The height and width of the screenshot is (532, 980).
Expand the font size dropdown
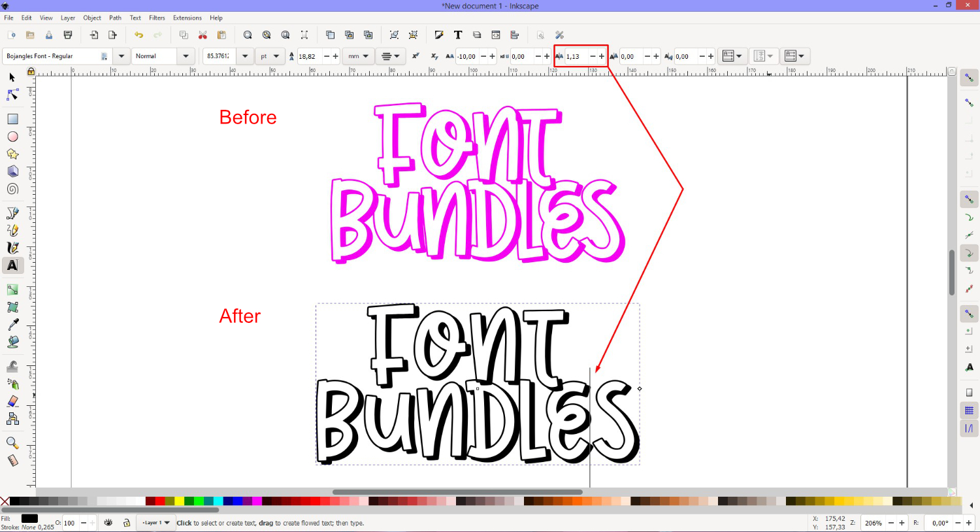245,56
